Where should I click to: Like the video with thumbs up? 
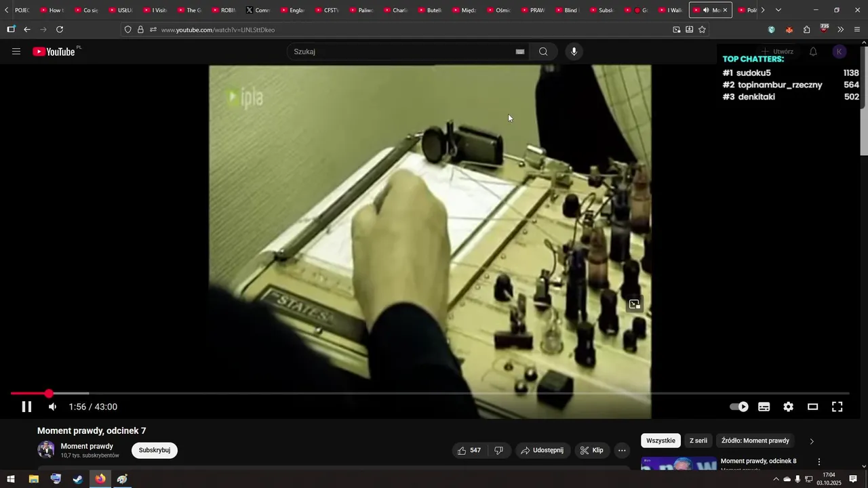[x=469, y=450]
